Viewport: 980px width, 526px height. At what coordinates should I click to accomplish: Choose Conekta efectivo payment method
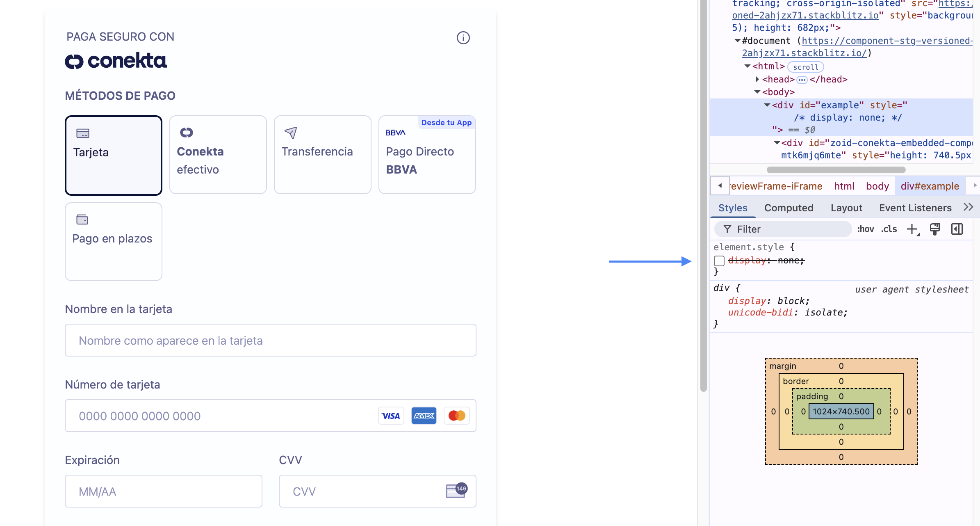tap(218, 155)
